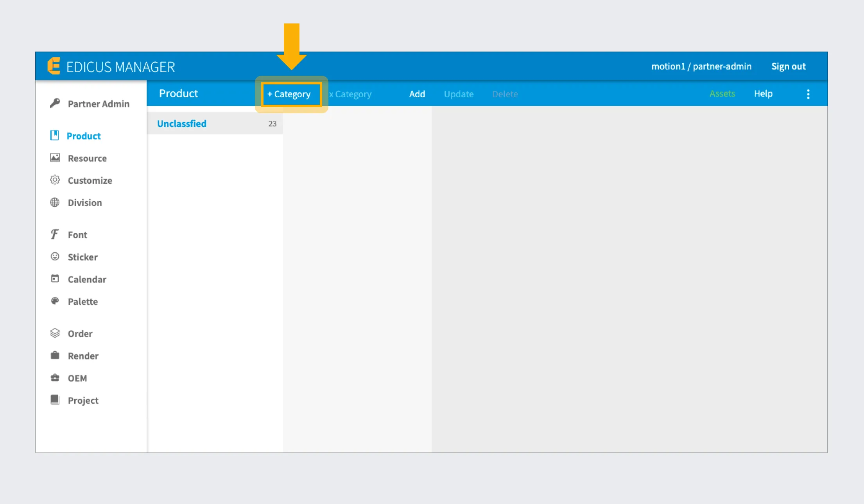Open Customize settings page
Image resolution: width=864 pixels, height=504 pixels.
tap(90, 181)
